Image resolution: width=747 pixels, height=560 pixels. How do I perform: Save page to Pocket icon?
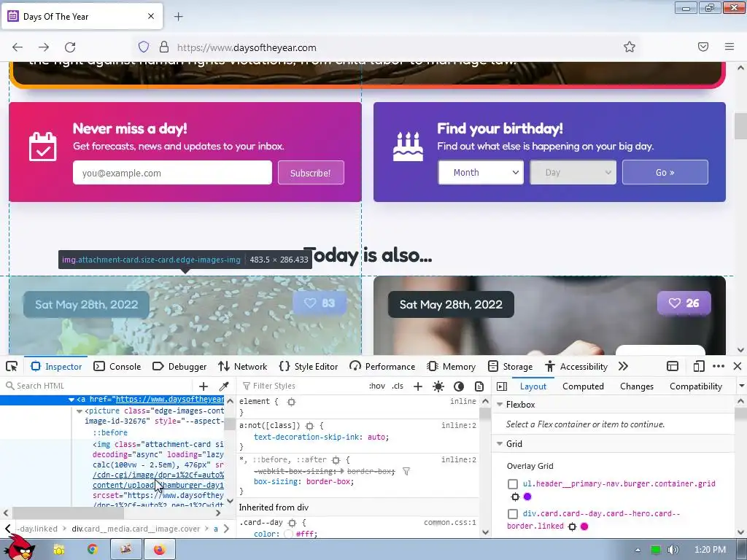pos(703,47)
